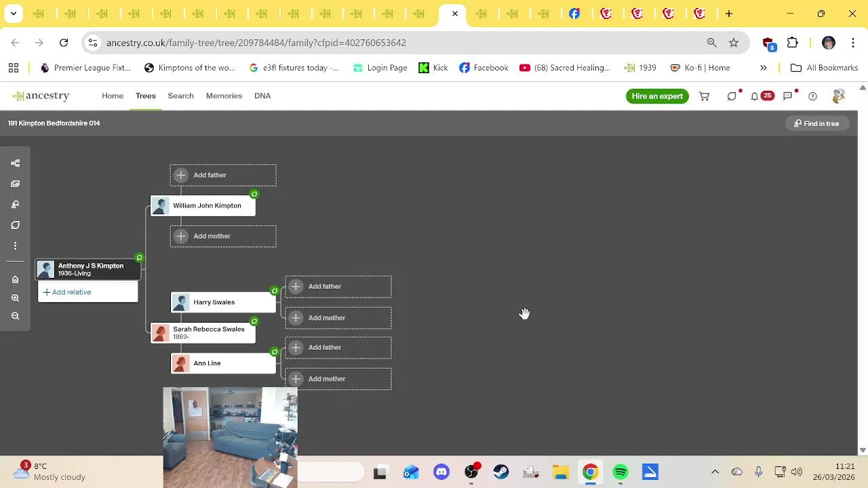This screenshot has height=488, width=868.
Task: Open the volume control in system tray
Action: pyautogui.click(x=796, y=472)
